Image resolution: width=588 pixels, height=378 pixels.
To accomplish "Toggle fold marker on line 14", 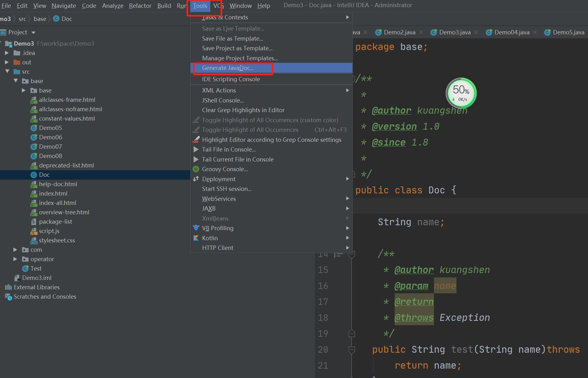I will click(352, 255).
